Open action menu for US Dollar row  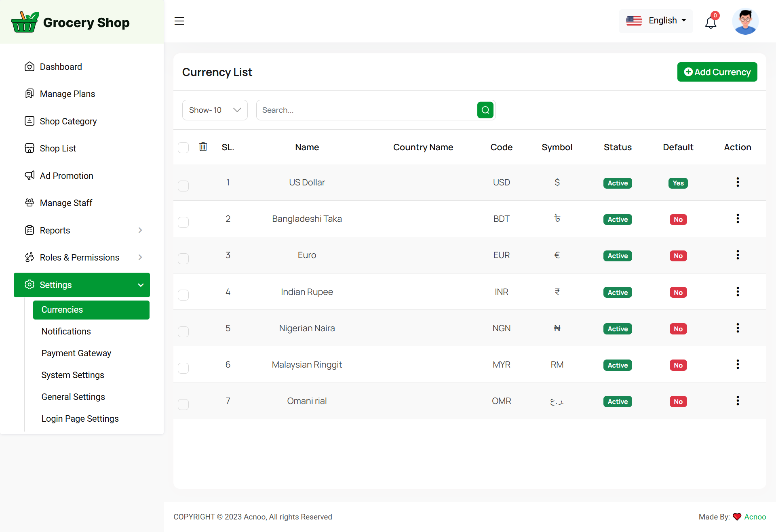tap(738, 182)
